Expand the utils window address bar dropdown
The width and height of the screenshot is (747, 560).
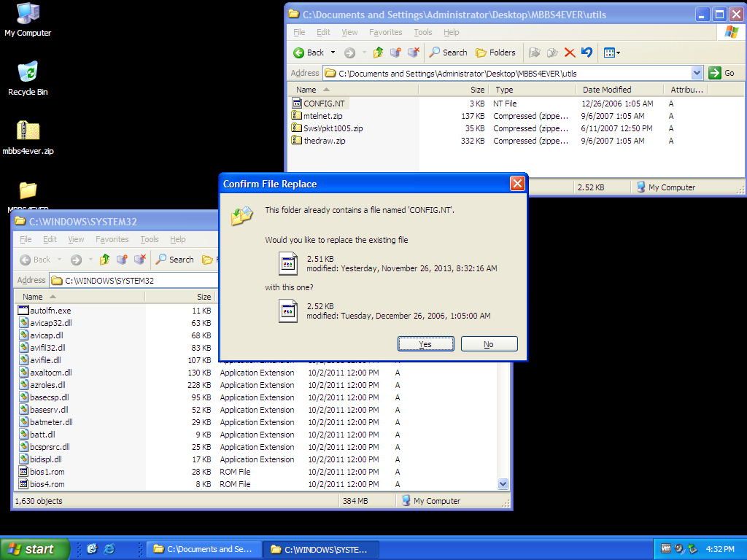pos(696,73)
